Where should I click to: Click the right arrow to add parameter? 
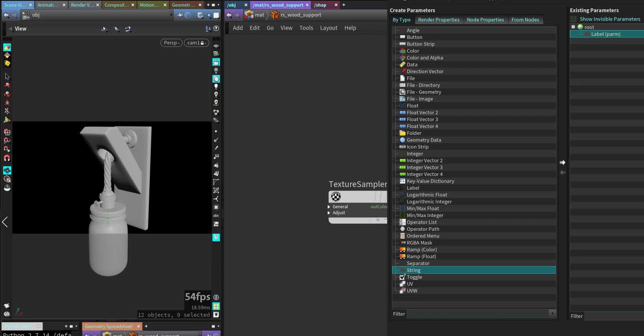(562, 162)
